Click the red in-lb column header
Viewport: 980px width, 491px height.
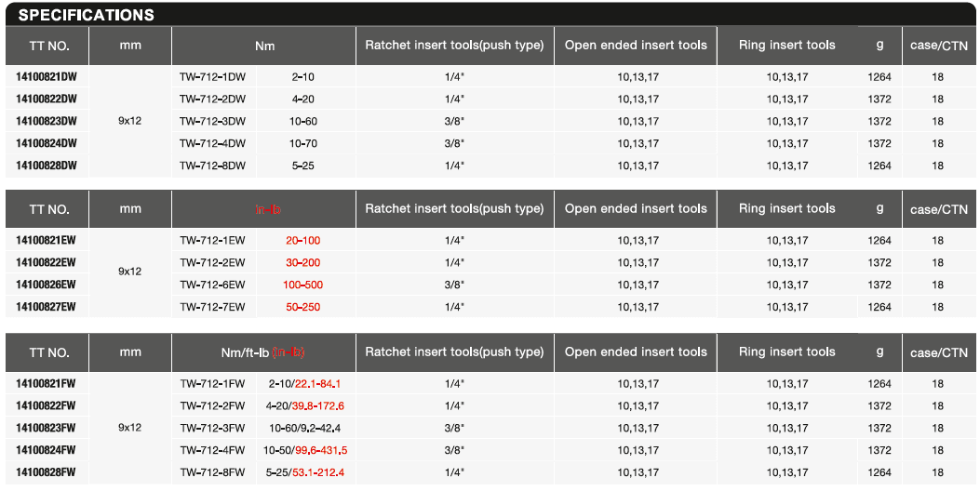pyautogui.click(x=268, y=209)
